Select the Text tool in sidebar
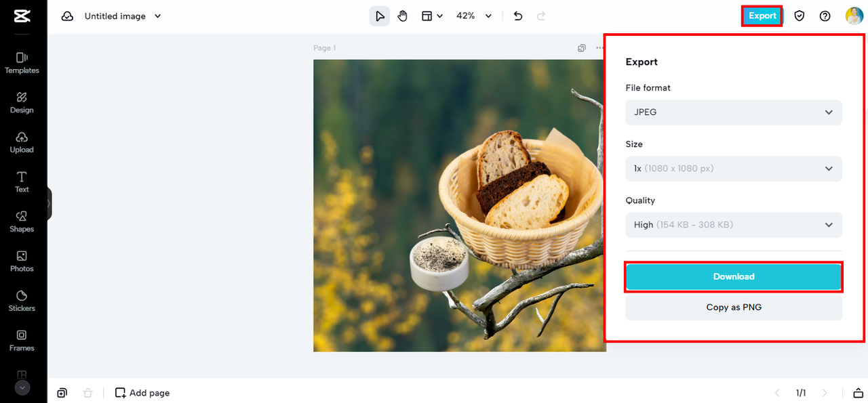The width and height of the screenshot is (868, 403). coord(22,182)
